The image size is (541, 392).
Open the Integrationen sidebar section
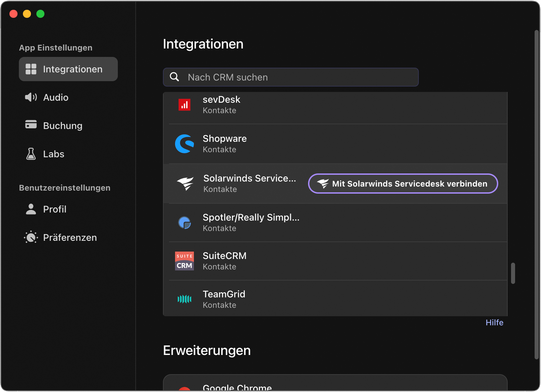[68, 69]
